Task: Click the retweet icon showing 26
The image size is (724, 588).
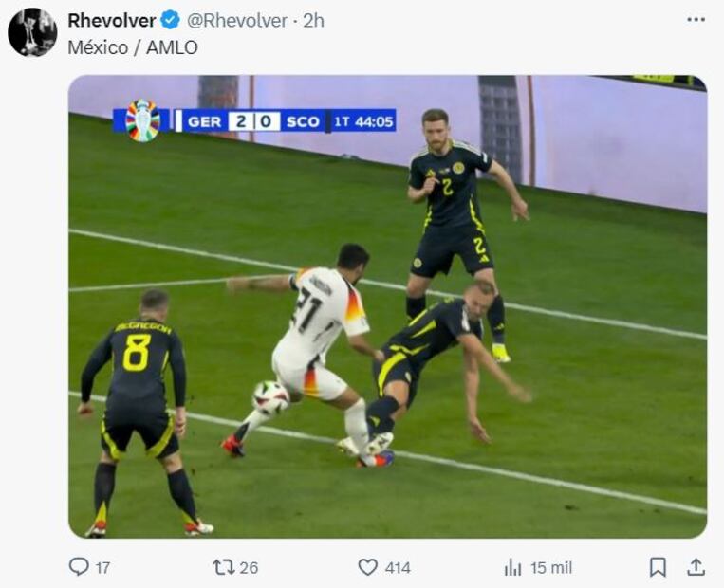Action: coord(224,567)
